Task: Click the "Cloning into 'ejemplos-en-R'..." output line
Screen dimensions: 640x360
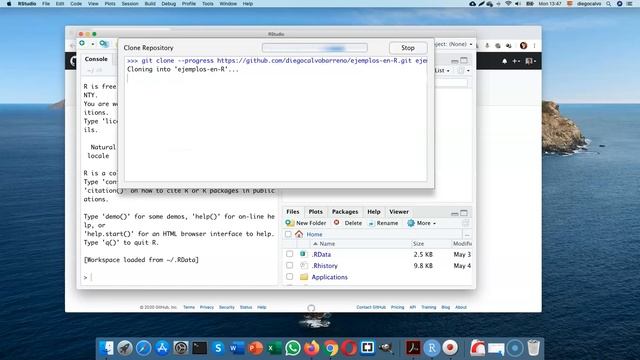Action: click(182, 69)
